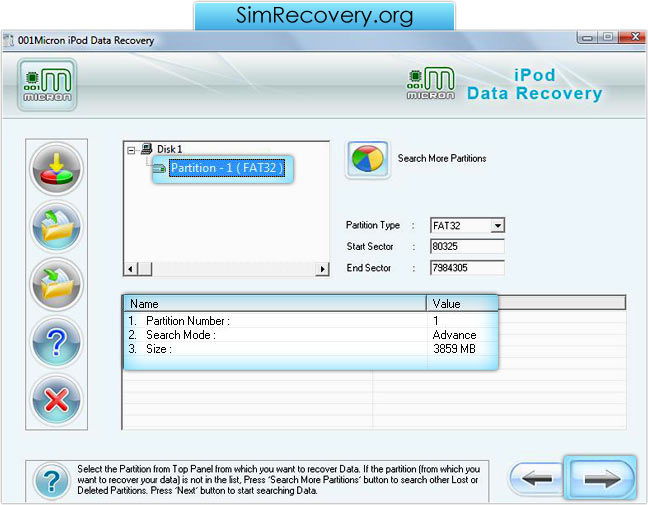Open help with the sidebar question mark
Screen dimensions: 648x505
[x=57, y=343]
